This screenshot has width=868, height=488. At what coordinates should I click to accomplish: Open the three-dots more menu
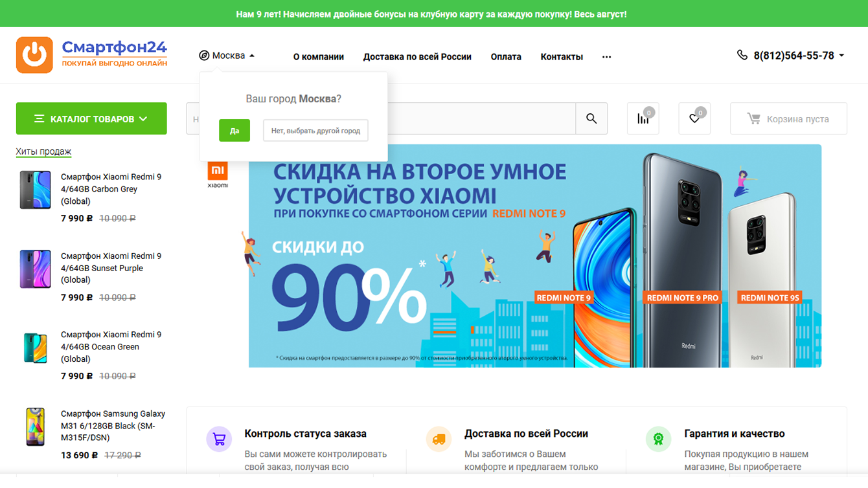pos(606,57)
